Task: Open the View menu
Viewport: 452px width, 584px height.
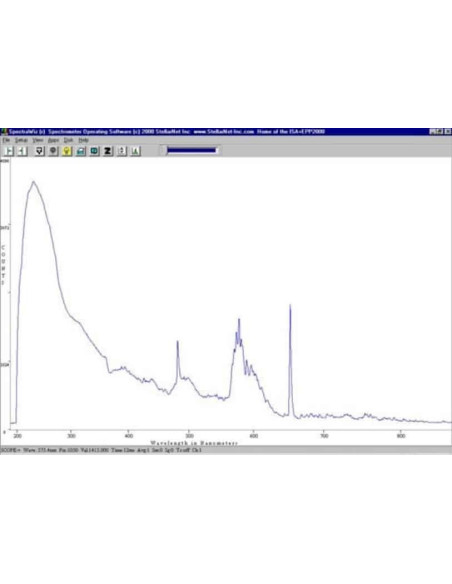Action: coord(38,140)
